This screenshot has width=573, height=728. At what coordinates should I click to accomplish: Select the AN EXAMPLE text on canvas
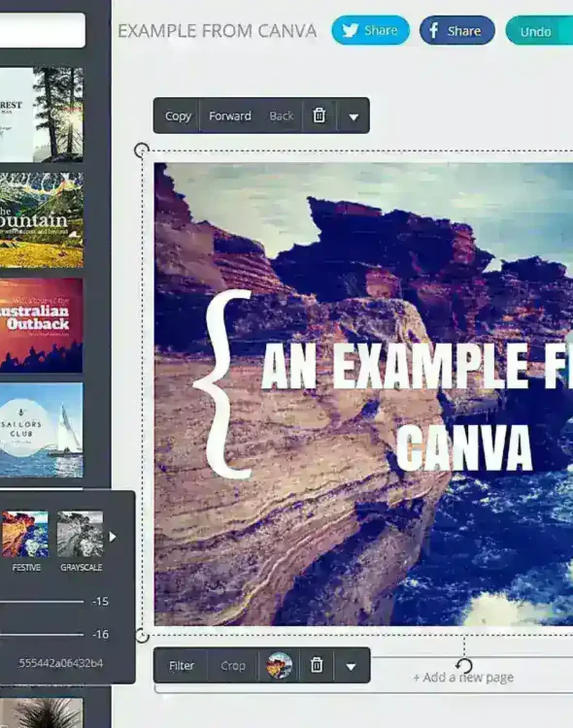pyautogui.click(x=417, y=367)
